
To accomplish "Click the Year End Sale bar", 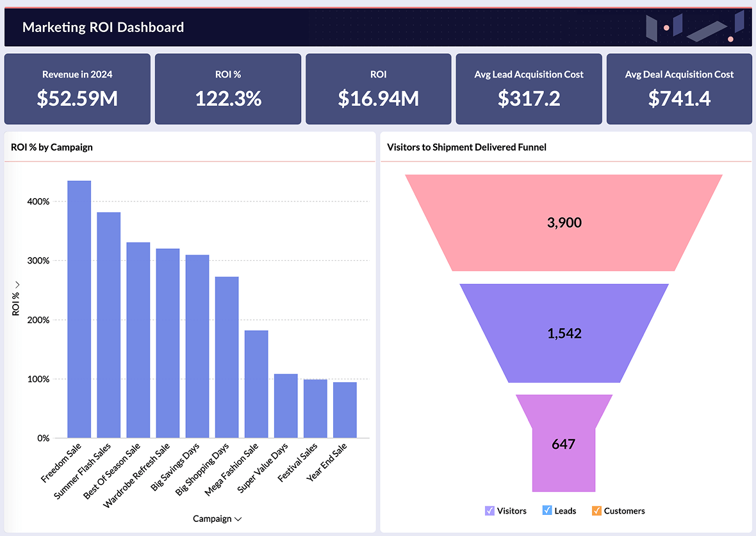I will [344, 410].
